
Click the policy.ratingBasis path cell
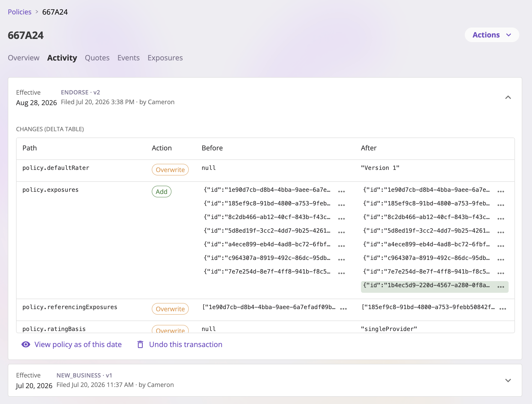[x=54, y=329]
